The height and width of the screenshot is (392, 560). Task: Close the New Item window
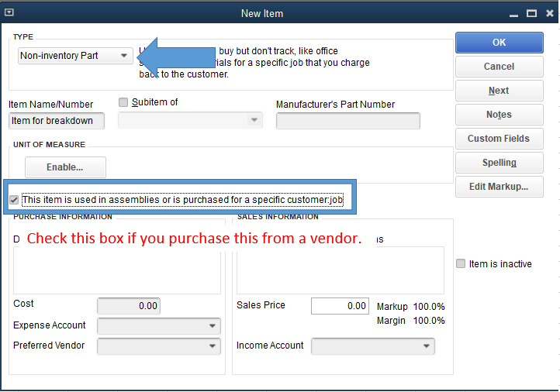click(550, 13)
